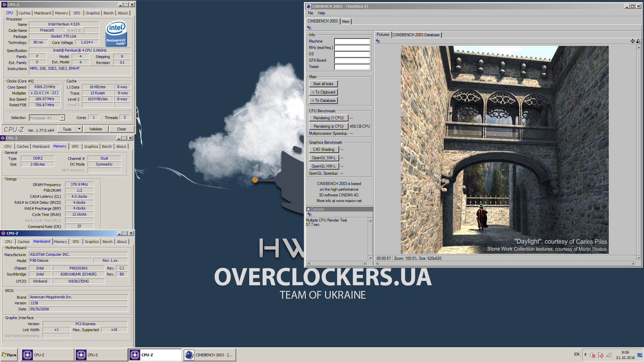Click the BIOS date 09/30/2008
Viewport: 644px width, 362px height.
click(x=78, y=309)
